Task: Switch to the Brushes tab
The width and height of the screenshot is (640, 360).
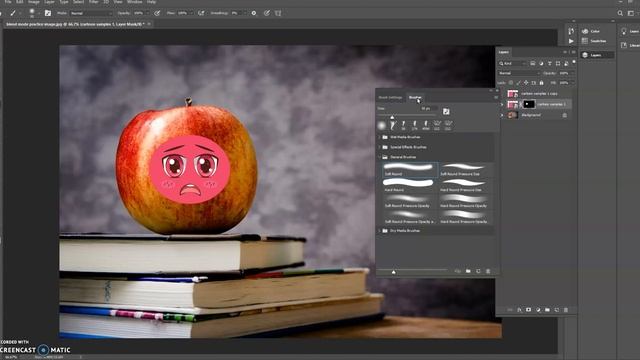Action: pyautogui.click(x=415, y=98)
